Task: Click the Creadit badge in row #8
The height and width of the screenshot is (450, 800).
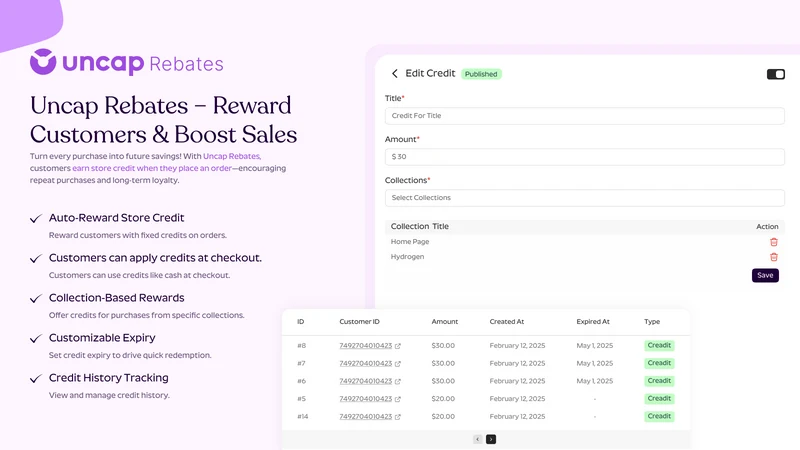Action: (x=659, y=345)
